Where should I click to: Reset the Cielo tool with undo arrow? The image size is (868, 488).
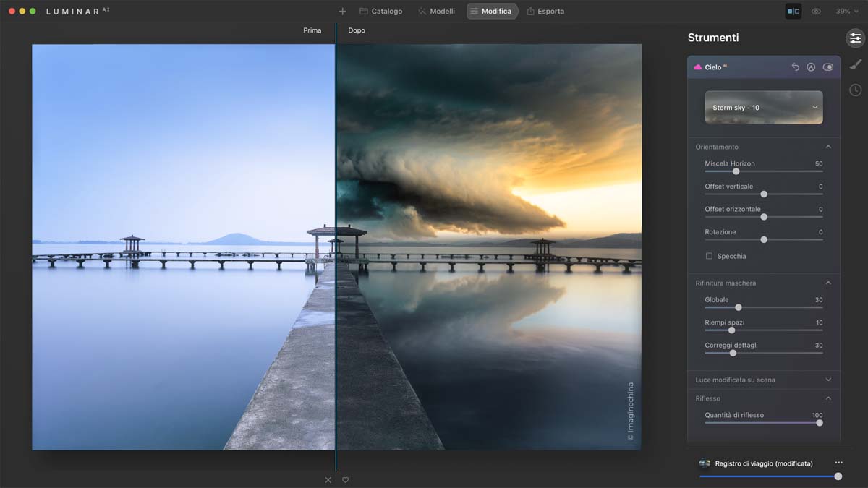pyautogui.click(x=796, y=67)
